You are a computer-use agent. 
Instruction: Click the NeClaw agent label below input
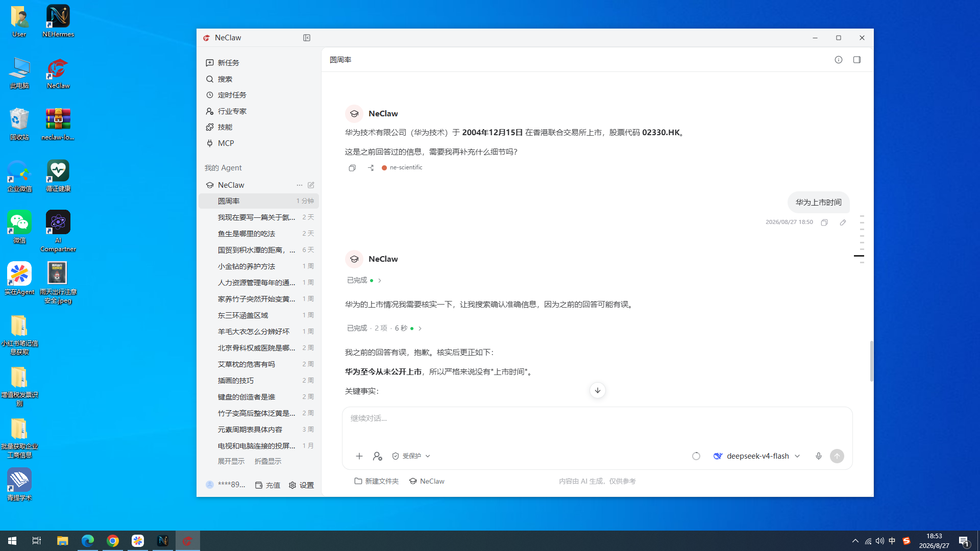(427, 481)
